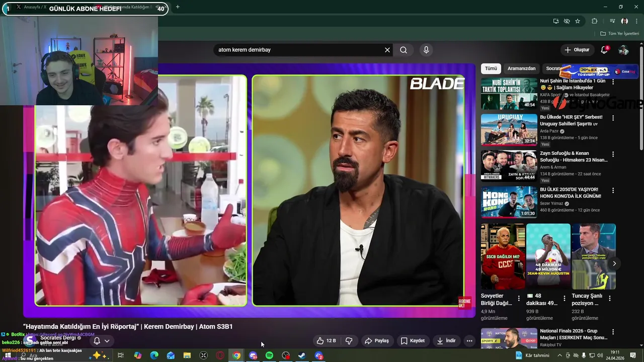This screenshot has width=644, height=362.
Task: Open a new Chrome tab with plus
Action: point(178,7)
